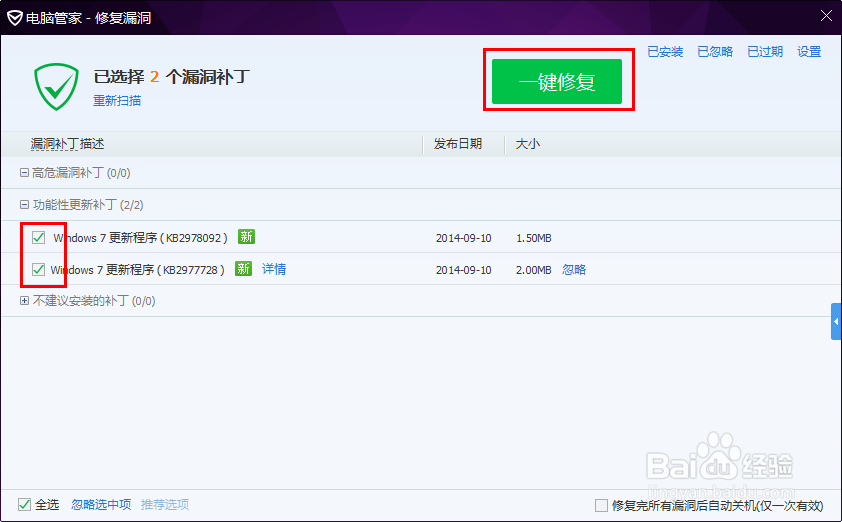
Task: Select the Windows 7 更新程序 (KB2977728) row text
Action: point(137,270)
